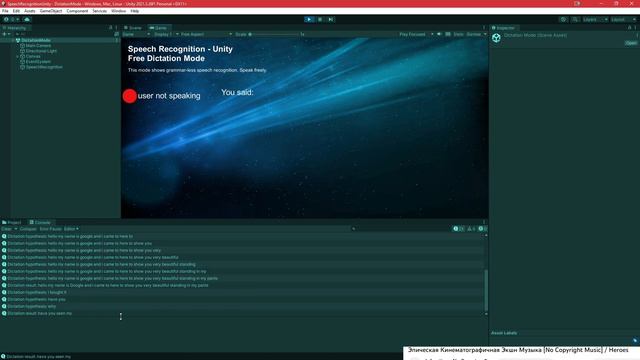This screenshot has width=640, height=360.
Task: Select Directional Light in Hierarchy
Action: tap(41, 51)
